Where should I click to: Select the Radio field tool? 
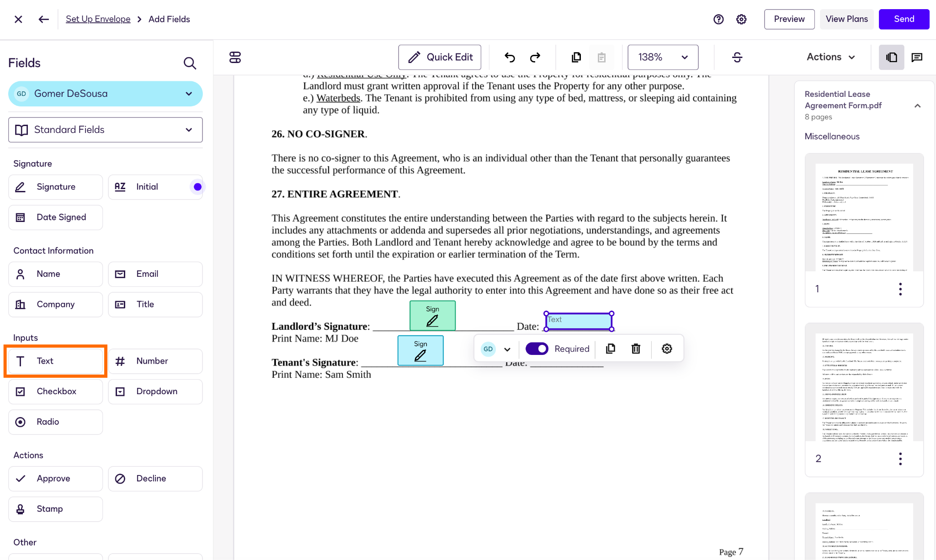pos(55,422)
